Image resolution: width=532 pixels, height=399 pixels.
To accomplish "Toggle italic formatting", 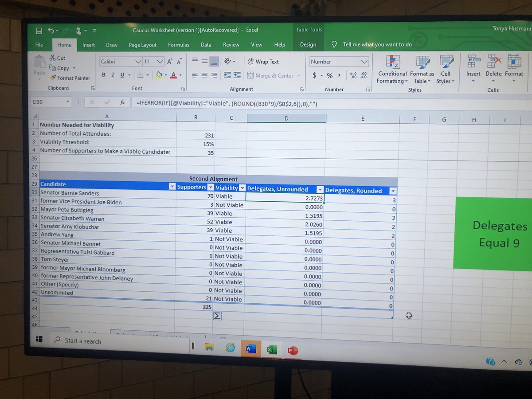I will click(113, 75).
